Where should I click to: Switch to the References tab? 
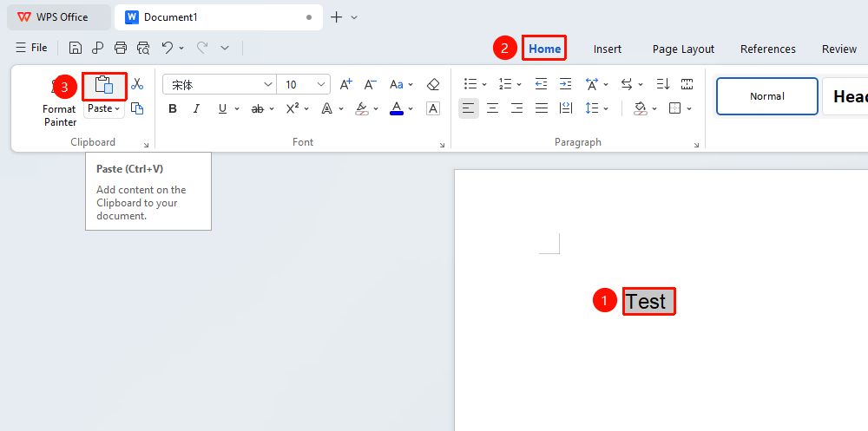768,49
